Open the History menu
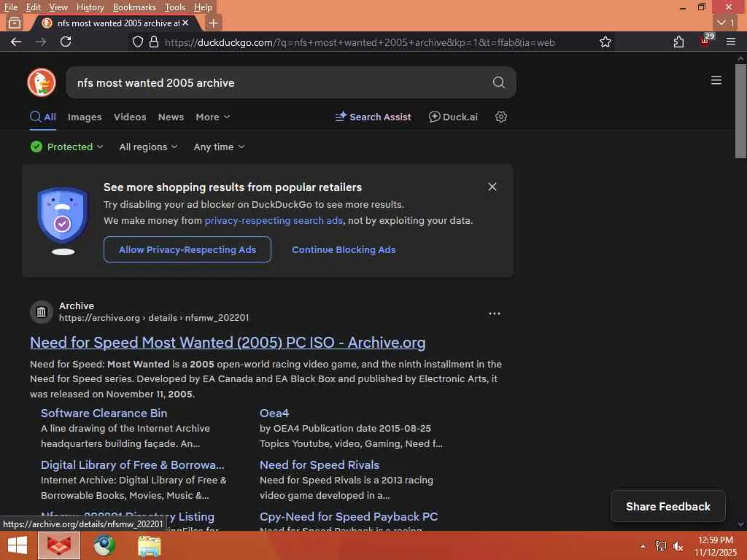Image resolution: width=747 pixels, height=560 pixels. point(90,7)
